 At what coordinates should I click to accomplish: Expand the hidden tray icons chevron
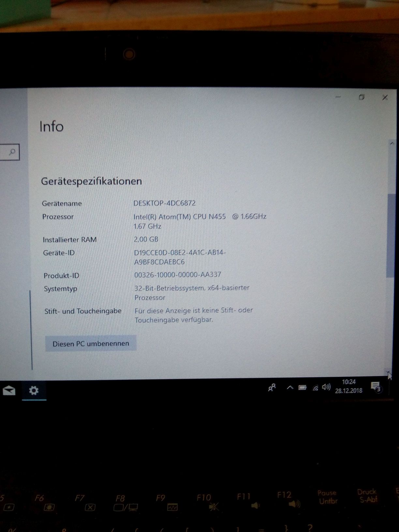click(x=290, y=388)
